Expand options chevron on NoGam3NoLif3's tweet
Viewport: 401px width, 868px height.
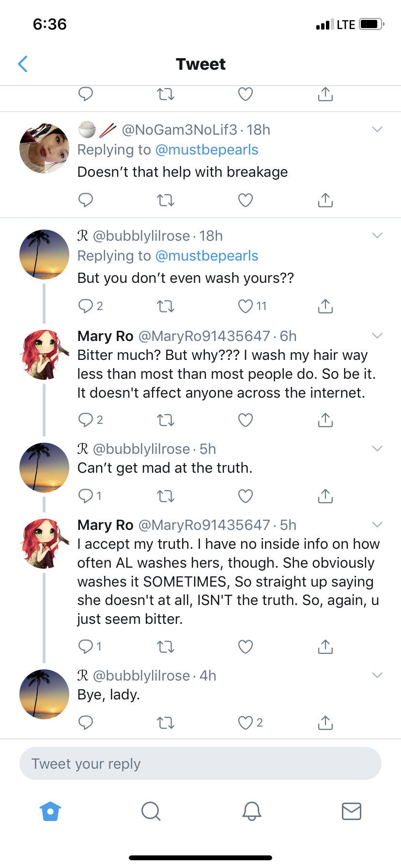[377, 129]
